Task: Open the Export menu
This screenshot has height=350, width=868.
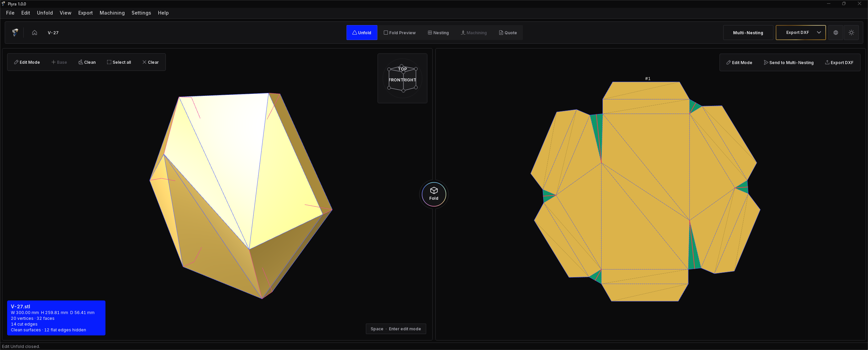Action: coord(85,13)
